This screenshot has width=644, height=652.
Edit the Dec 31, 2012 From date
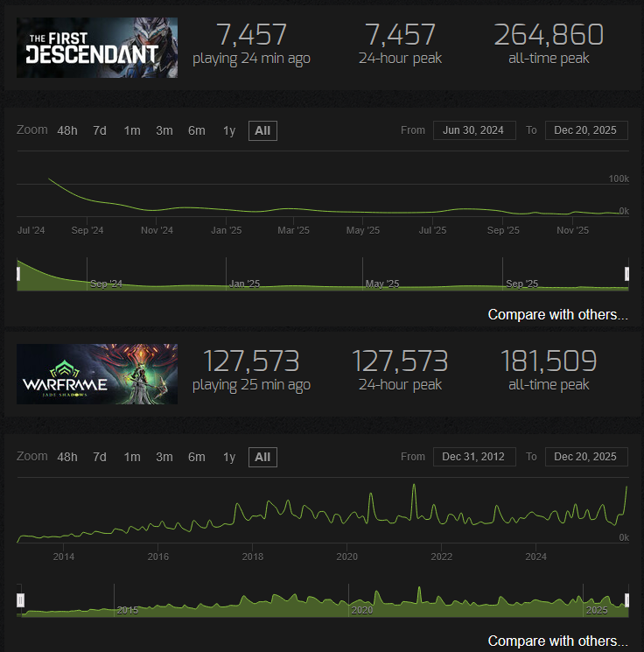[x=474, y=457]
